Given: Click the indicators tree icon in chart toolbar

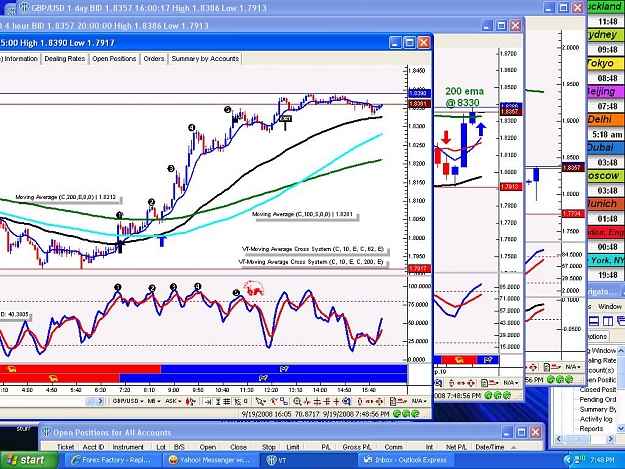Looking at the screenshot, I should click(x=238, y=402).
